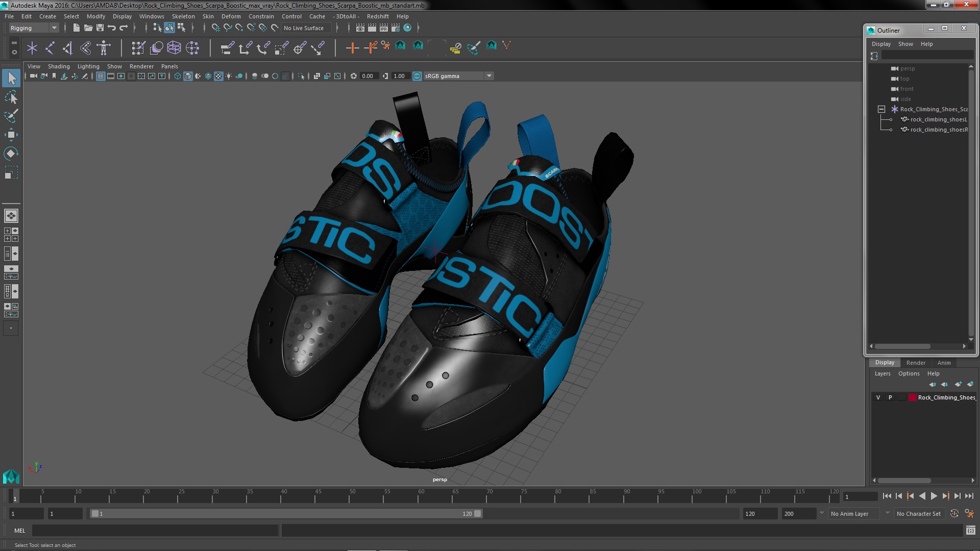Switch to the Render layer tab
The image size is (980, 551).
tap(916, 363)
